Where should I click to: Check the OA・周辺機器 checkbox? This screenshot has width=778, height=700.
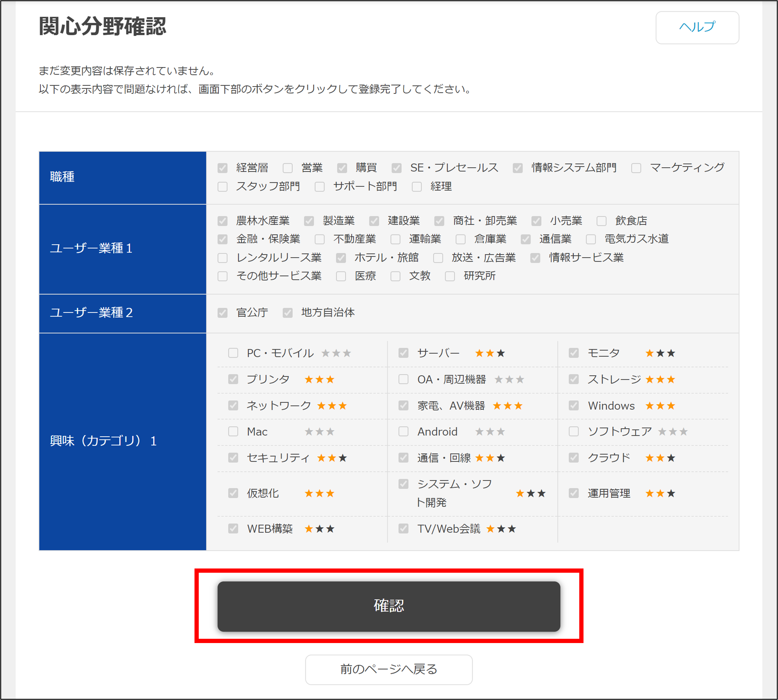404,379
